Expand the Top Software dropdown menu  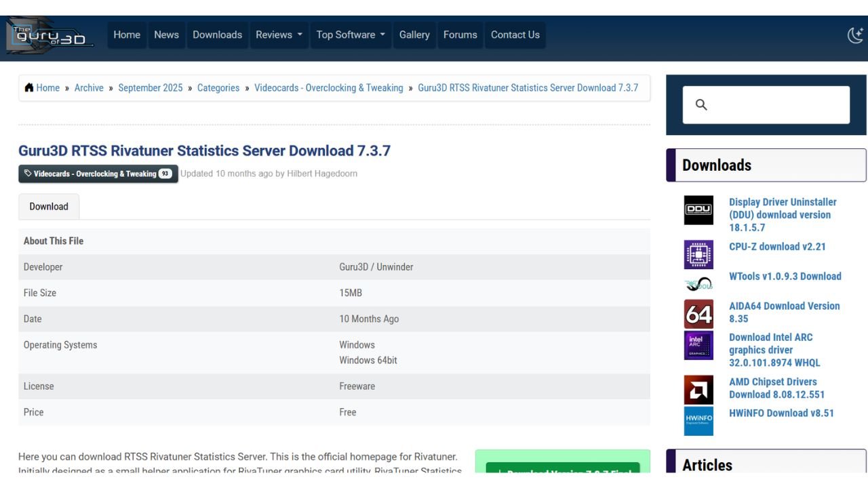[351, 35]
